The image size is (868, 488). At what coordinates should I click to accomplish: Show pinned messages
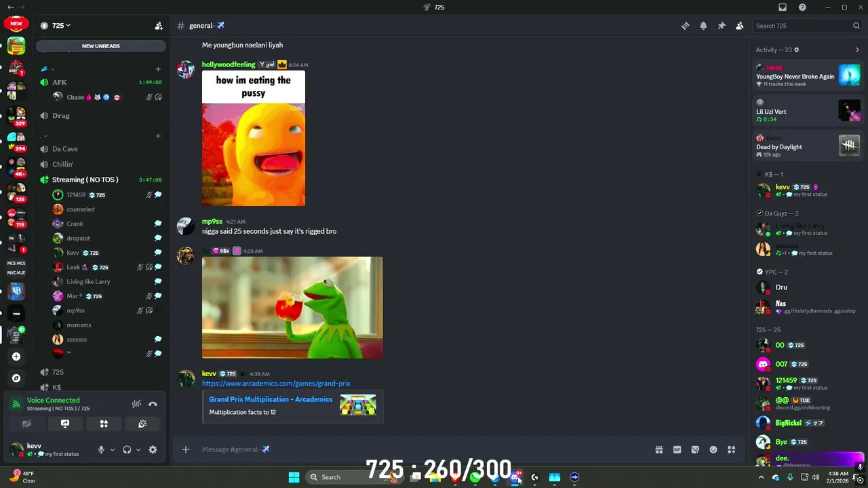pyautogui.click(x=722, y=26)
